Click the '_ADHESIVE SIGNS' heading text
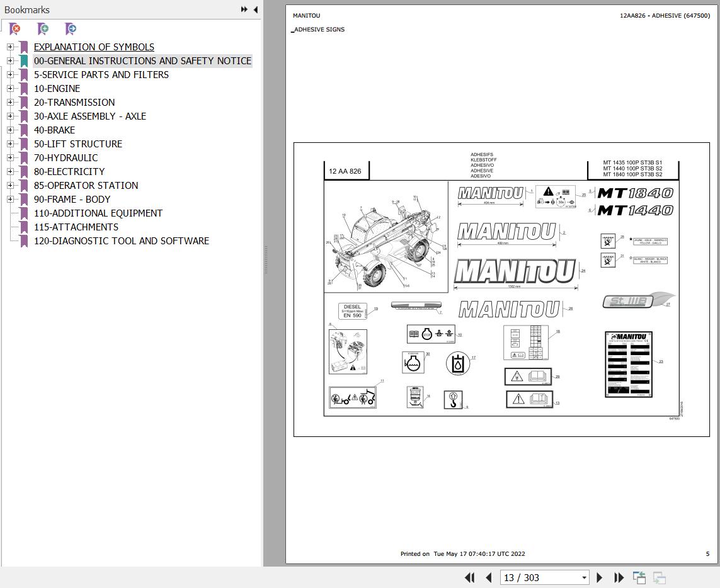Image resolution: width=720 pixels, height=588 pixels. 318,30
